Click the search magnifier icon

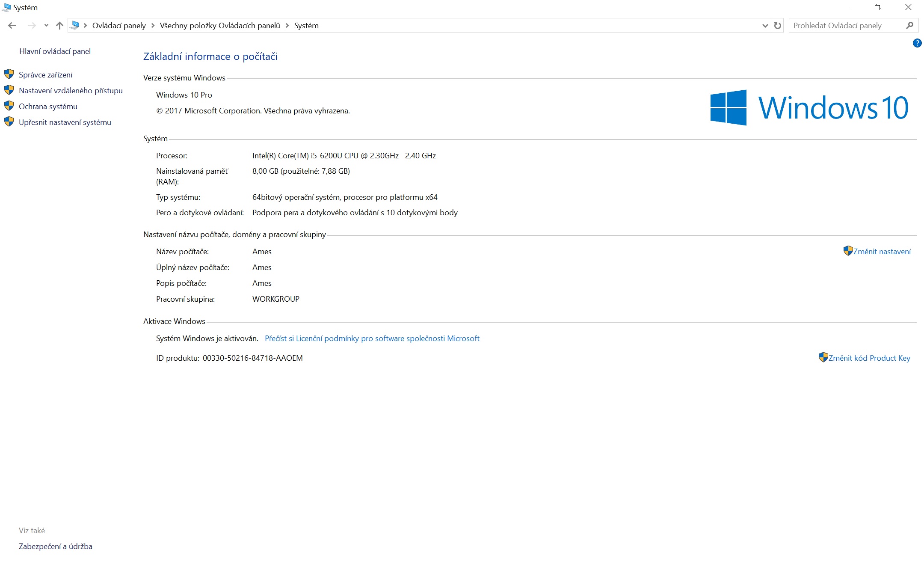[x=909, y=26]
